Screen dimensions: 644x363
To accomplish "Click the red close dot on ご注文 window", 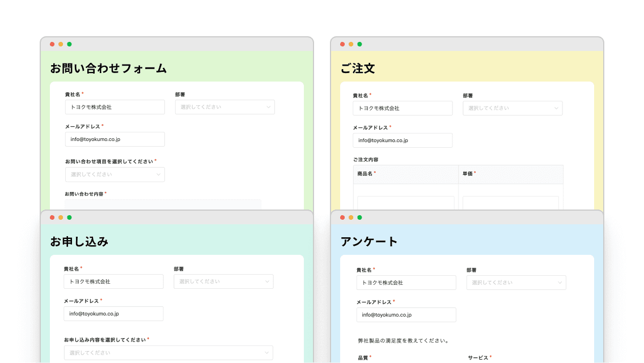I will click(342, 44).
